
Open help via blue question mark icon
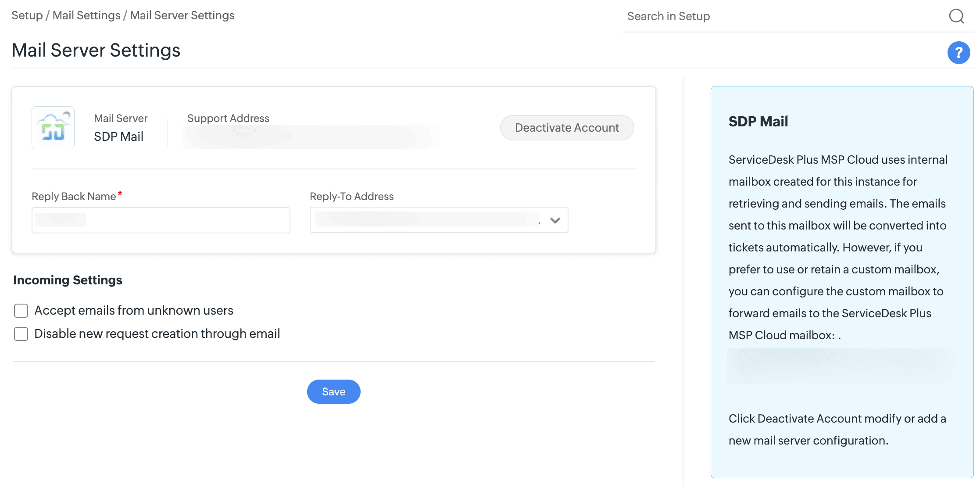[x=959, y=53]
